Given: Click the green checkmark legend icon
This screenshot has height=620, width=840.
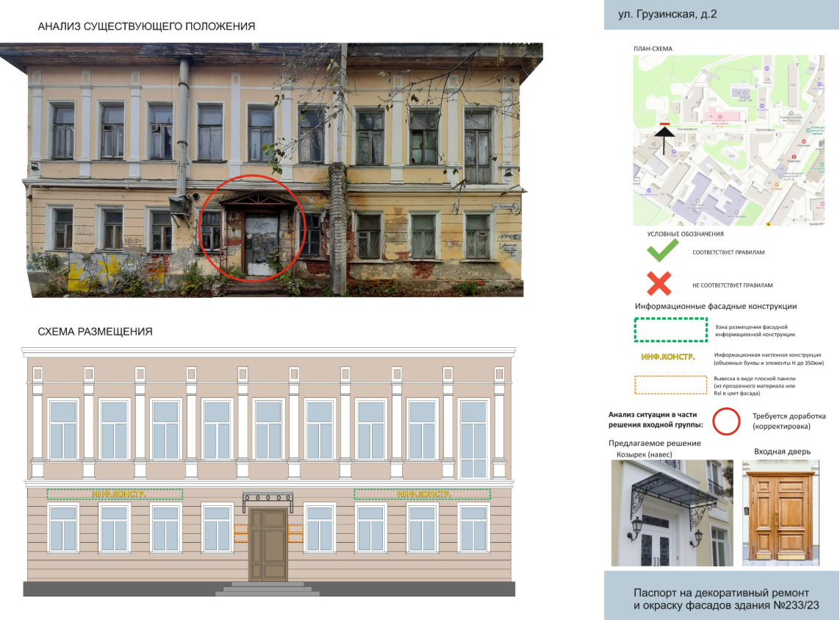Looking at the screenshot, I should [662, 252].
